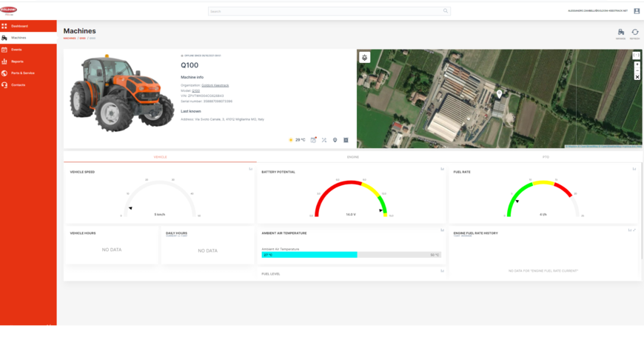644x340 pixels.
Task: Open the Goldoni Keestrack organization link
Action: (x=215, y=85)
